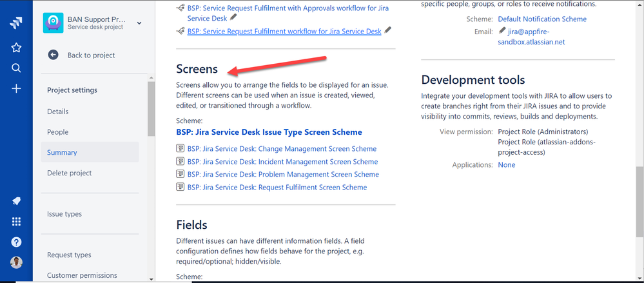This screenshot has width=644, height=283.
Task: Click the Fields section heading
Action: (x=192, y=225)
